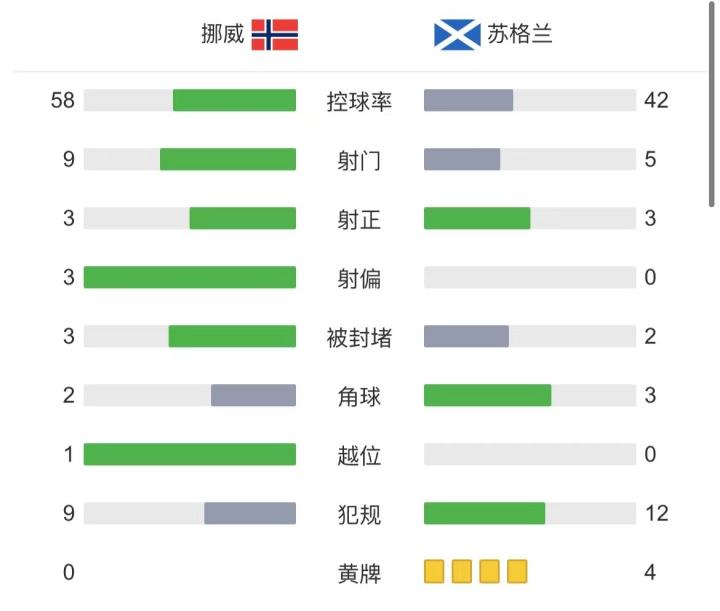Click Norway's green possession bar
This screenshot has height=611, width=720.
click(x=234, y=101)
